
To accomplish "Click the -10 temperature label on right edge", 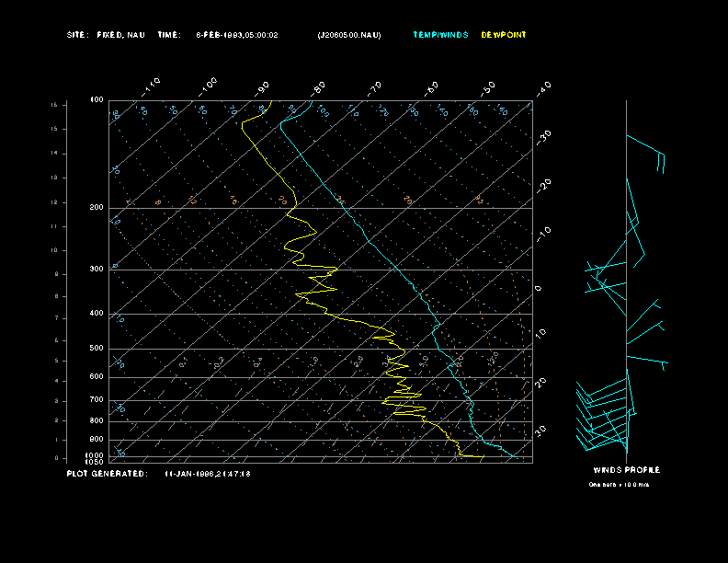I will pyautogui.click(x=543, y=235).
